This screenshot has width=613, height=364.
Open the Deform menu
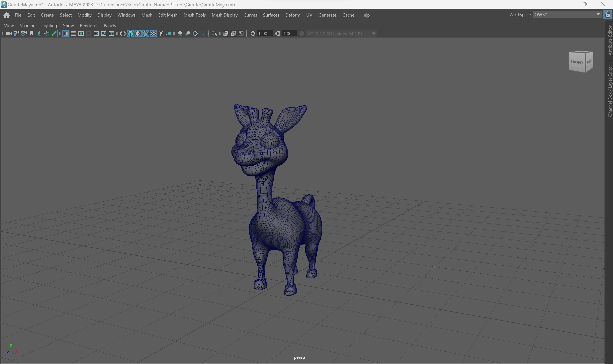click(x=293, y=15)
